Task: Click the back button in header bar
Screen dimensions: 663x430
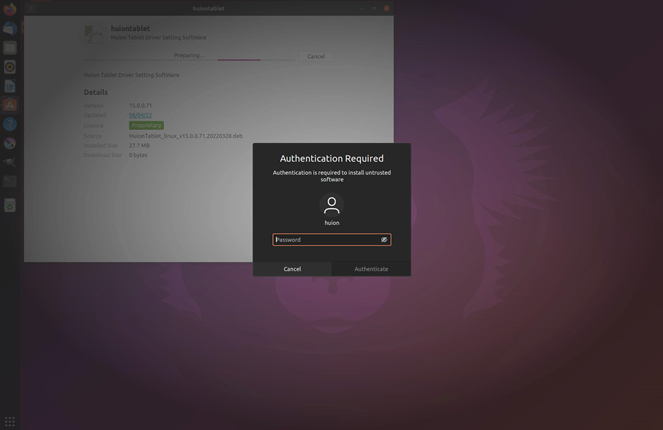Action: pos(31,8)
